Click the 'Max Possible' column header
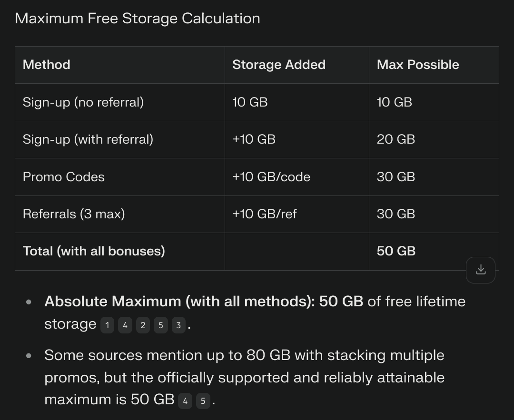The height and width of the screenshot is (420, 514). pos(418,65)
